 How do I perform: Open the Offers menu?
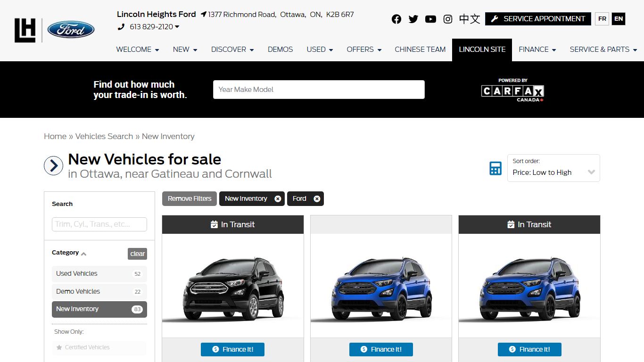point(364,49)
